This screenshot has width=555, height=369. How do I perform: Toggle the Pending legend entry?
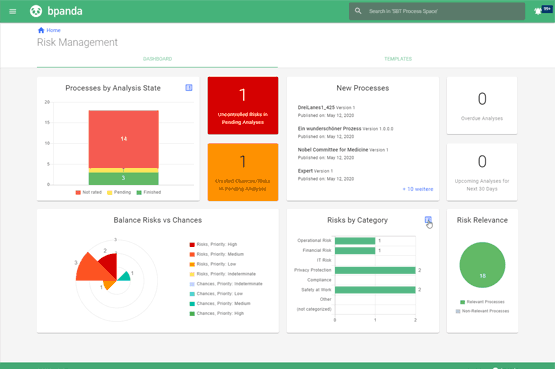[119, 192]
